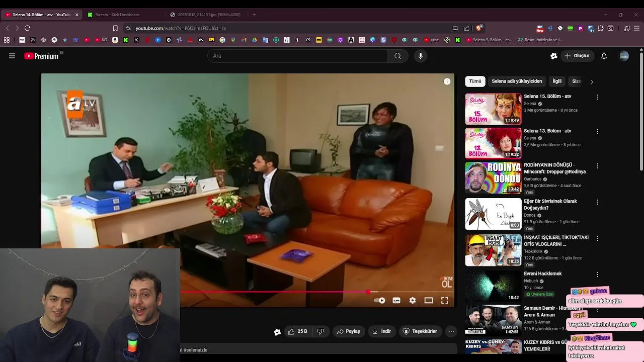This screenshot has height=362, width=644.
Task: Open Selena 15. Bölüm - atv title
Action: click(547, 96)
